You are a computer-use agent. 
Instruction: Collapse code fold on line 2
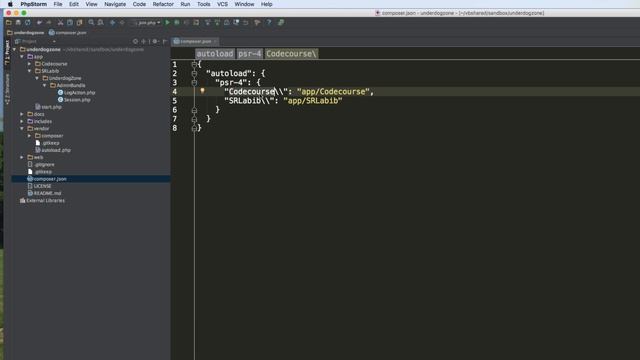coord(194,73)
